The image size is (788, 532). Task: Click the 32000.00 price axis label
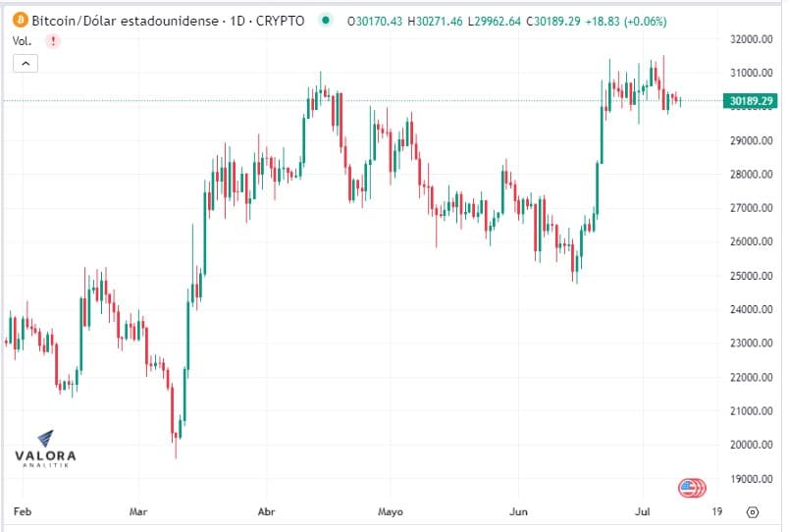tap(753, 39)
